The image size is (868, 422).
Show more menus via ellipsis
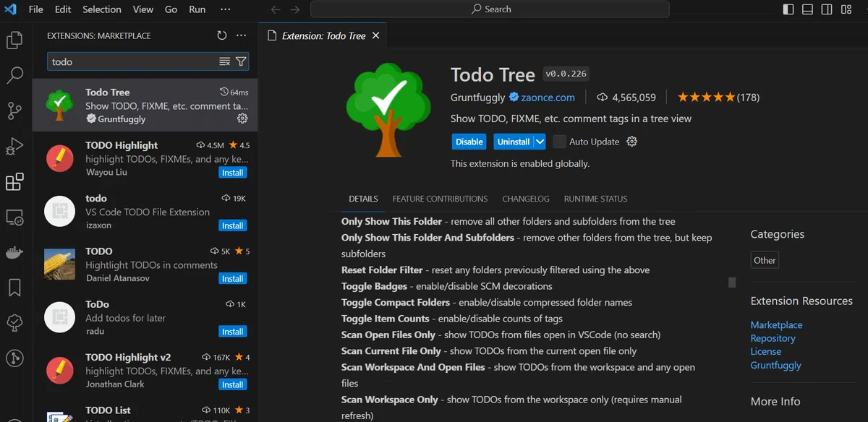pyautogui.click(x=226, y=9)
